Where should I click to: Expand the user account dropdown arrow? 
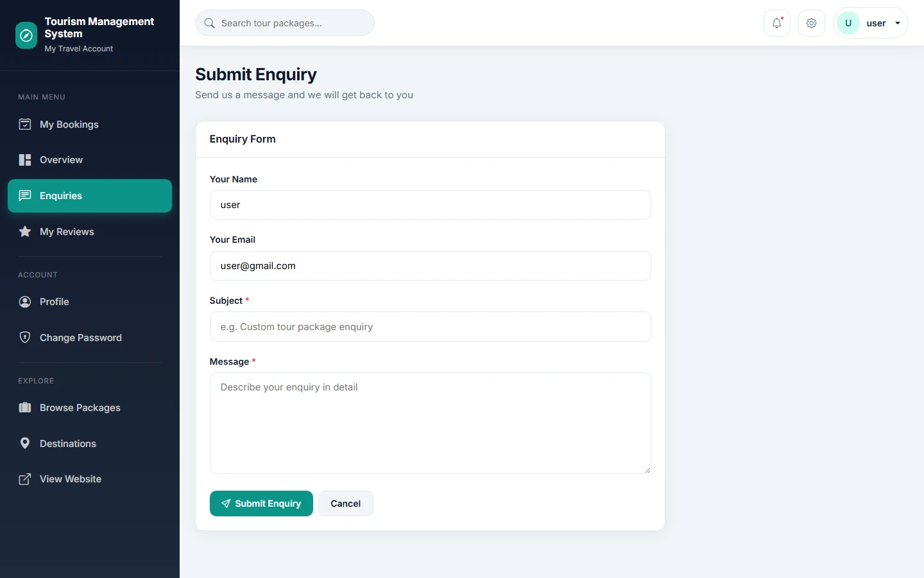coord(898,23)
